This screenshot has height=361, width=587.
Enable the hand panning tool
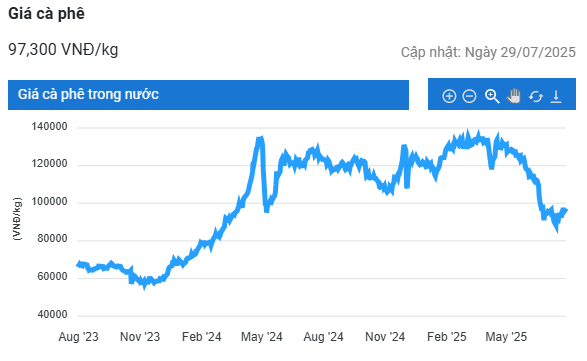coord(514,96)
